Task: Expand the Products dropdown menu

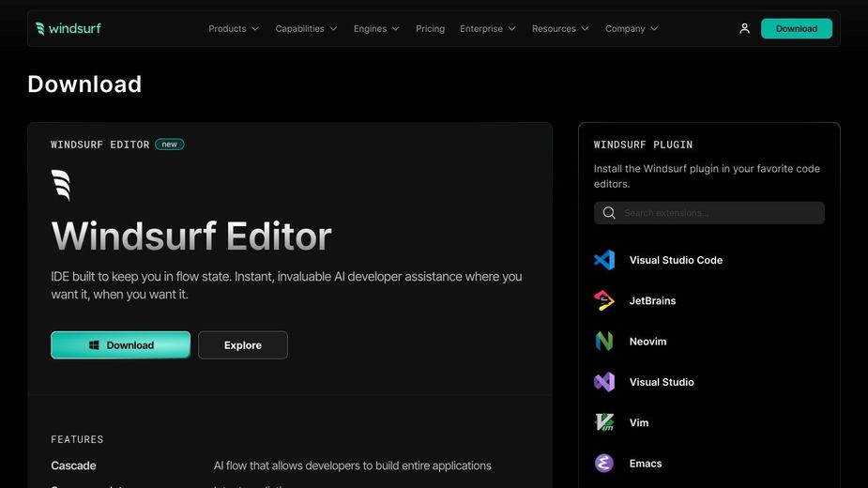Action: coord(234,29)
